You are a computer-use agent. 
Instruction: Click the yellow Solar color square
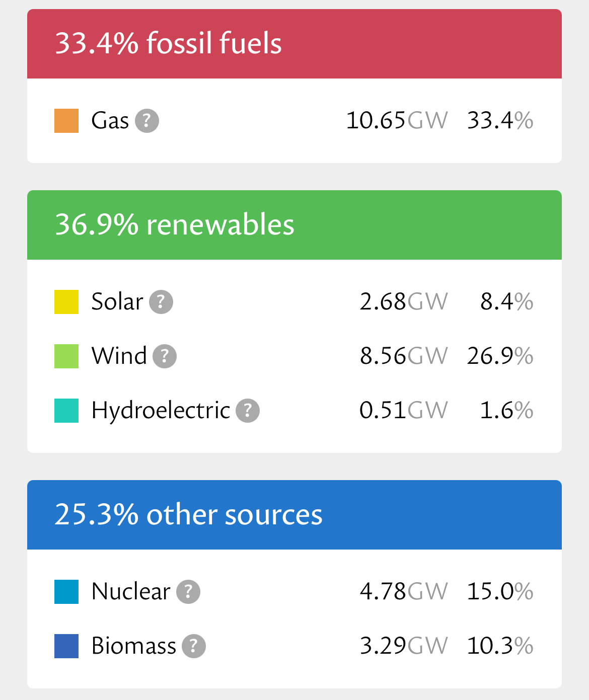66,302
